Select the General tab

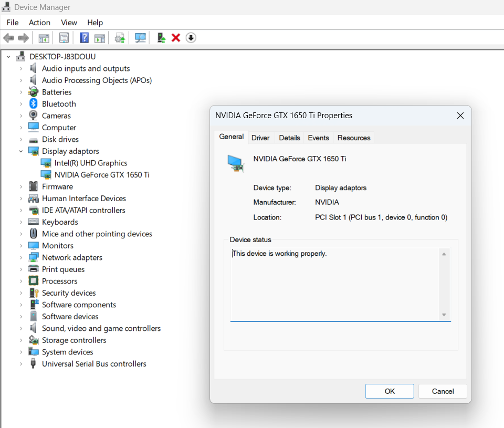point(231,137)
